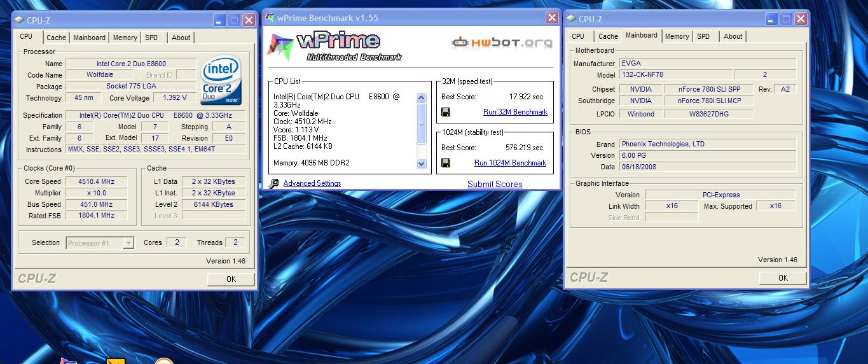Click the CPU List scrollbar thumb
Viewport: 868px width, 364px height.
click(421, 123)
